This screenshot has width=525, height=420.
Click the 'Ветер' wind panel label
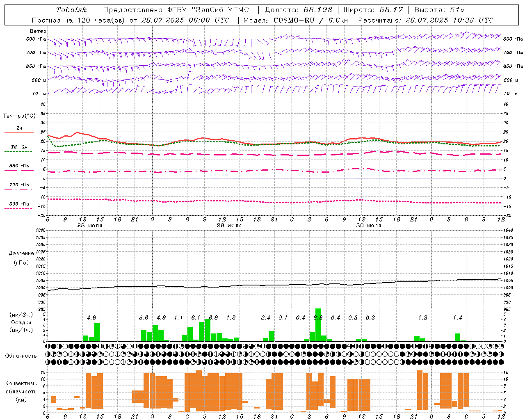pyautogui.click(x=38, y=31)
